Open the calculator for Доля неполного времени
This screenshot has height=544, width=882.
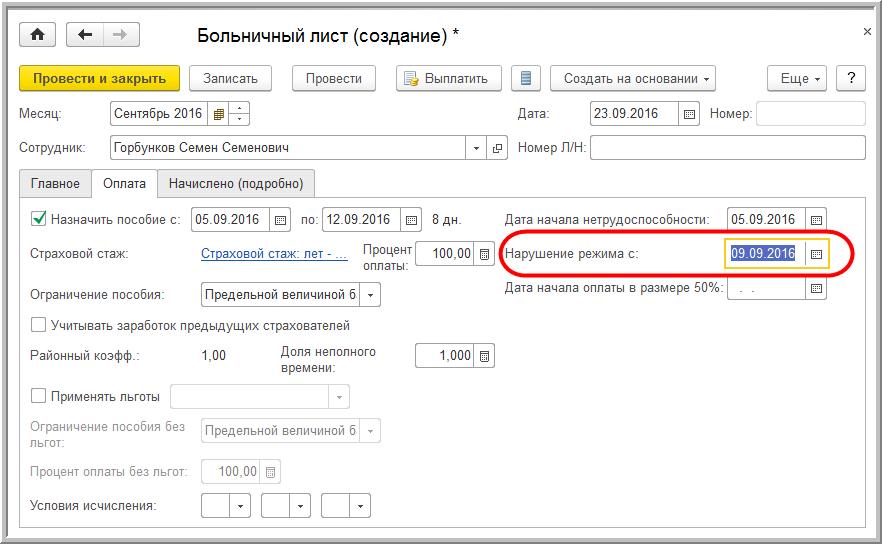point(485,356)
